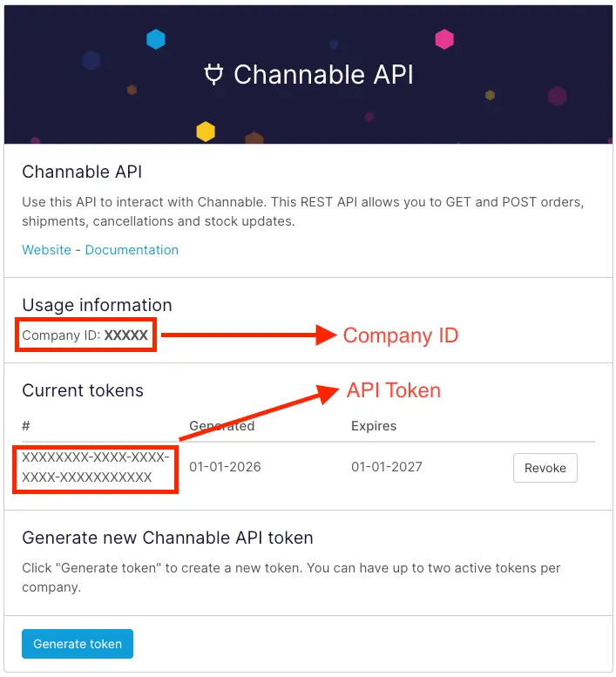Screen dimensions: 616x677
Task: Open the Website link
Action: coord(46,250)
